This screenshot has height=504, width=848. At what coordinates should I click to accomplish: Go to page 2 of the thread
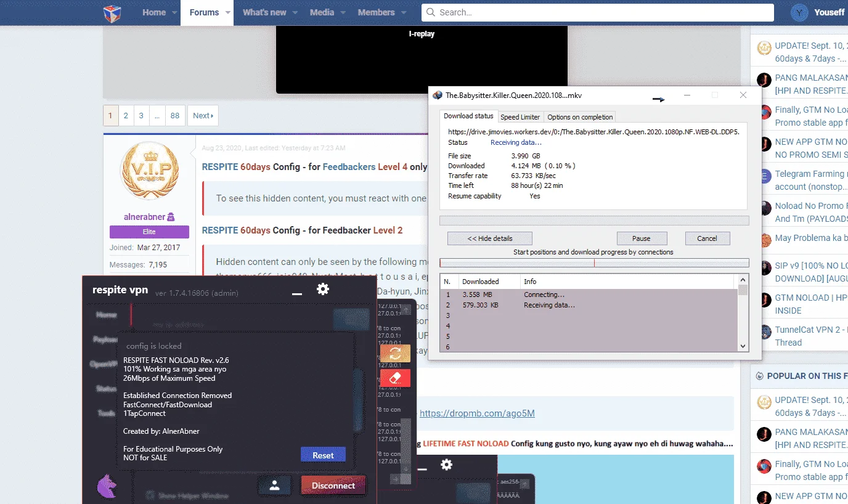pyautogui.click(x=126, y=115)
